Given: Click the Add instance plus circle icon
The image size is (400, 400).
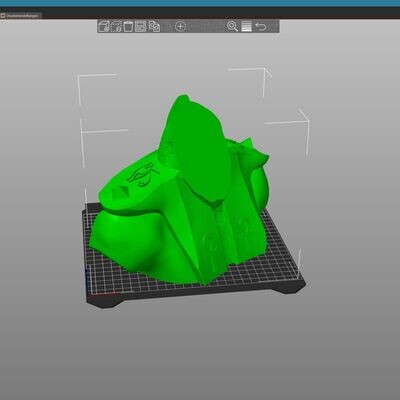Looking at the screenshot, I should tap(180, 26).
